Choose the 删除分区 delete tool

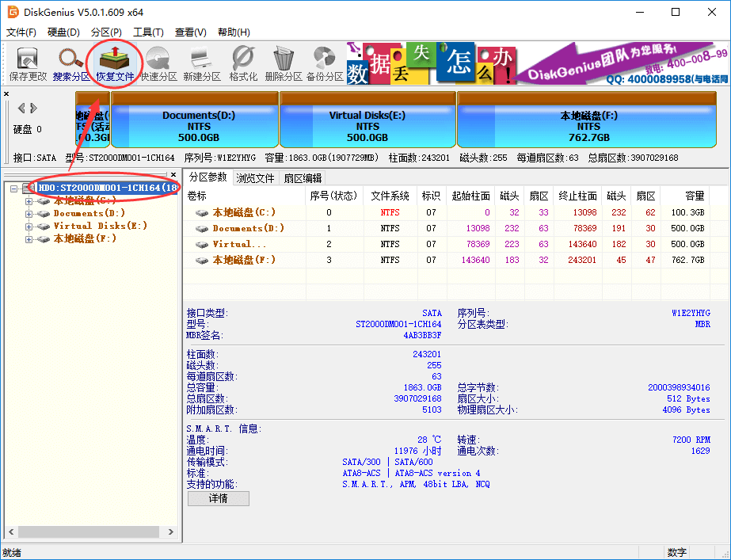pyautogui.click(x=284, y=64)
